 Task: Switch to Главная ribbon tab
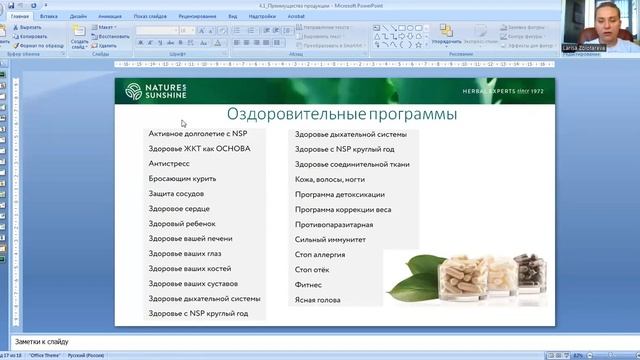20,16
